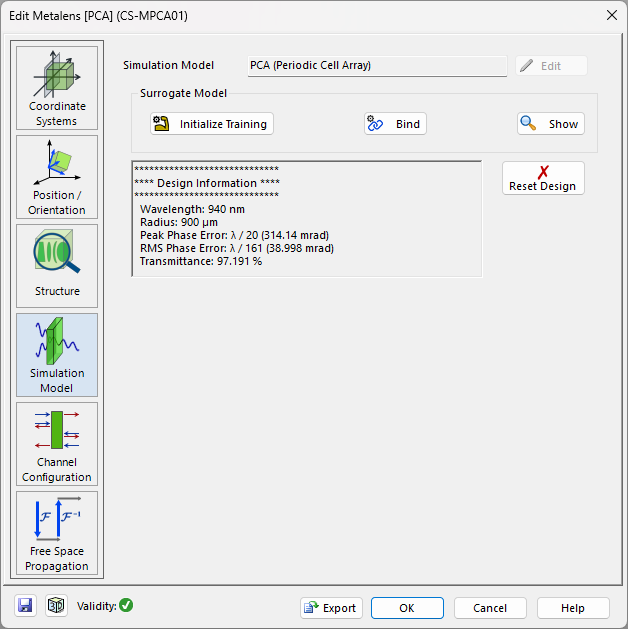Open Help for this dialog

[573, 608]
